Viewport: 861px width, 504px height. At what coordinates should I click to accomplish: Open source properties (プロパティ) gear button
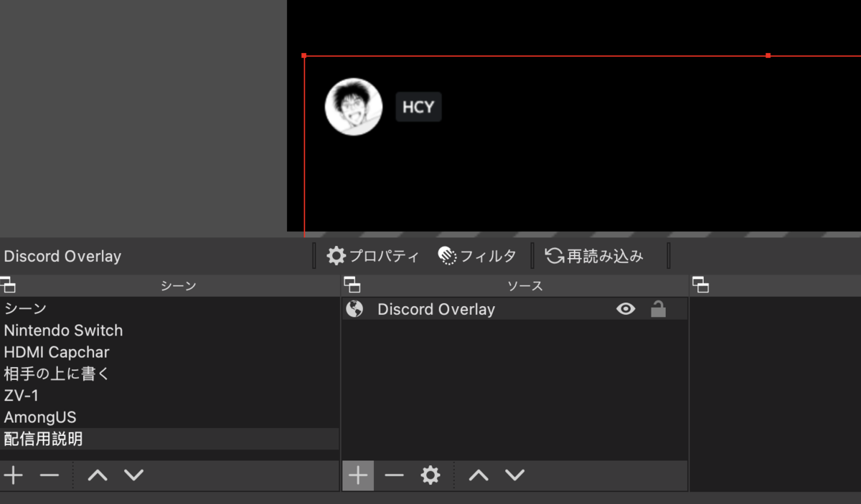(372, 256)
